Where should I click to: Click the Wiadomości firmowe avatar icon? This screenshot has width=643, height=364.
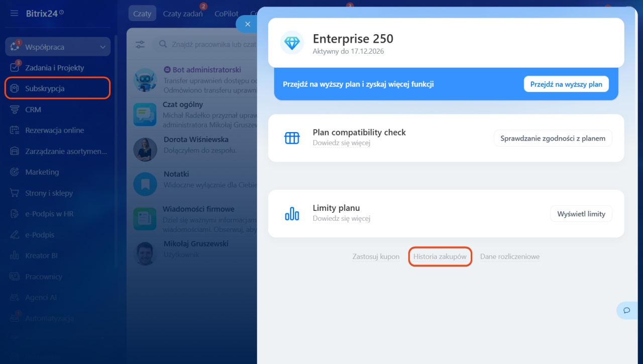click(145, 219)
